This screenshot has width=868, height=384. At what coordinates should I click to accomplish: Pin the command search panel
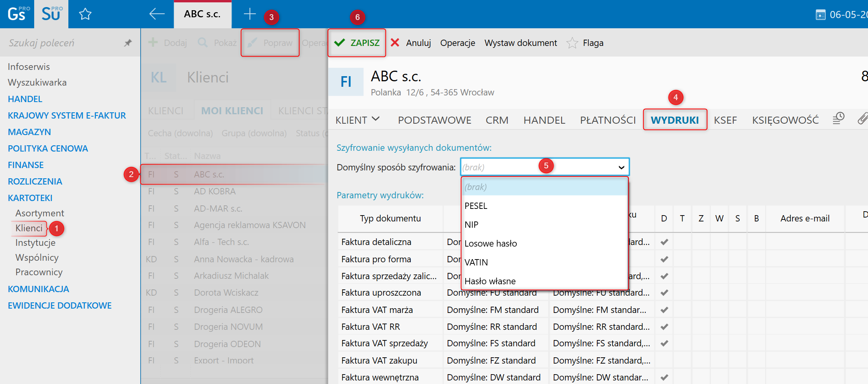click(128, 43)
